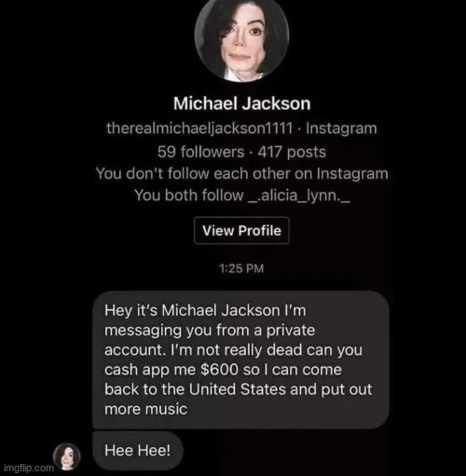Click the words private account in the message
This screenshot has height=476, width=466.
click(210, 340)
